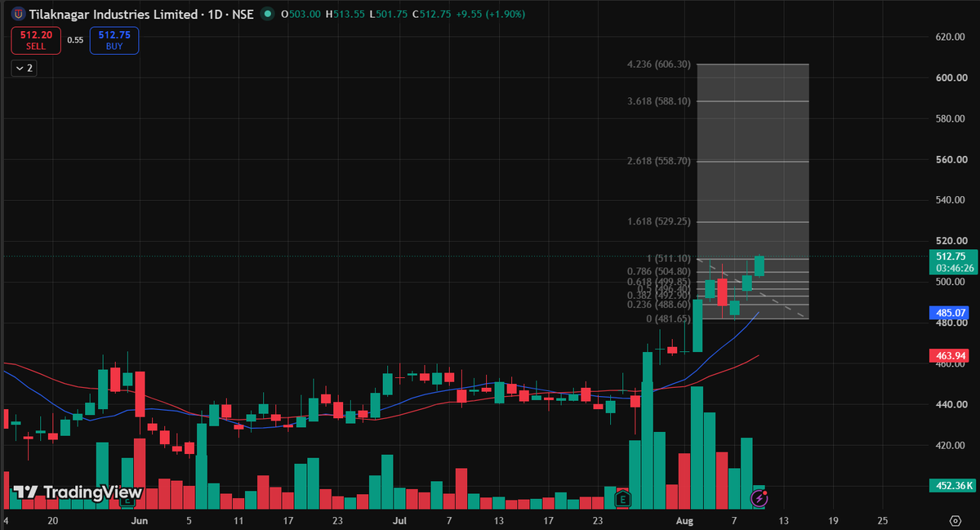Open the earnings 'E' marker on the time axis
The image size is (980, 530).
pyautogui.click(x=623, y=498)
